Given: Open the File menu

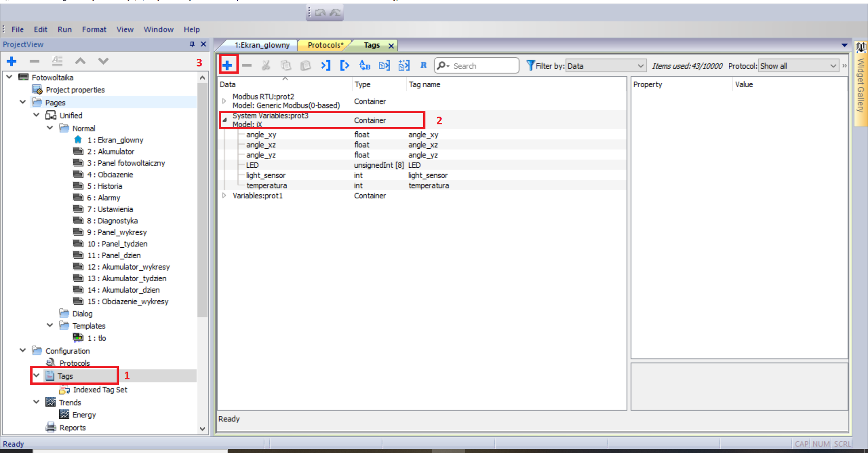Looking at the screenshot, I should tap(18, 29).
